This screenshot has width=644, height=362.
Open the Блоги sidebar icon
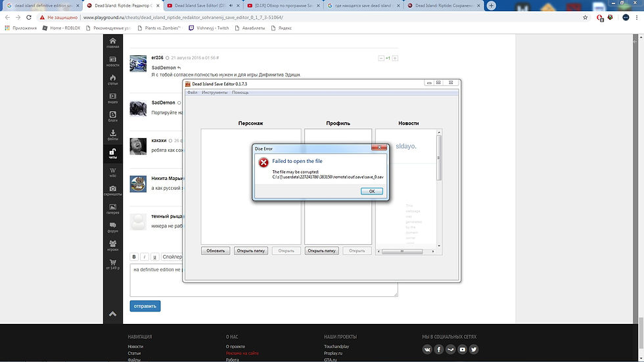(112, 116)
